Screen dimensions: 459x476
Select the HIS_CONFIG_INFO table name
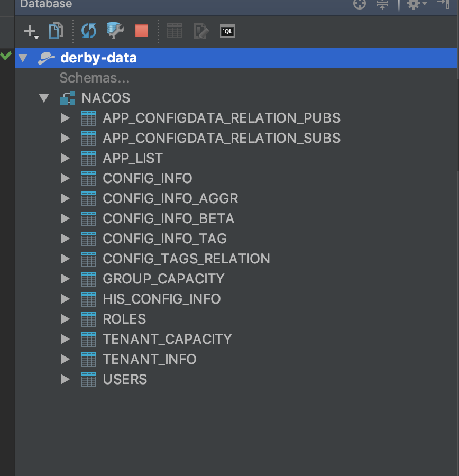162,299
